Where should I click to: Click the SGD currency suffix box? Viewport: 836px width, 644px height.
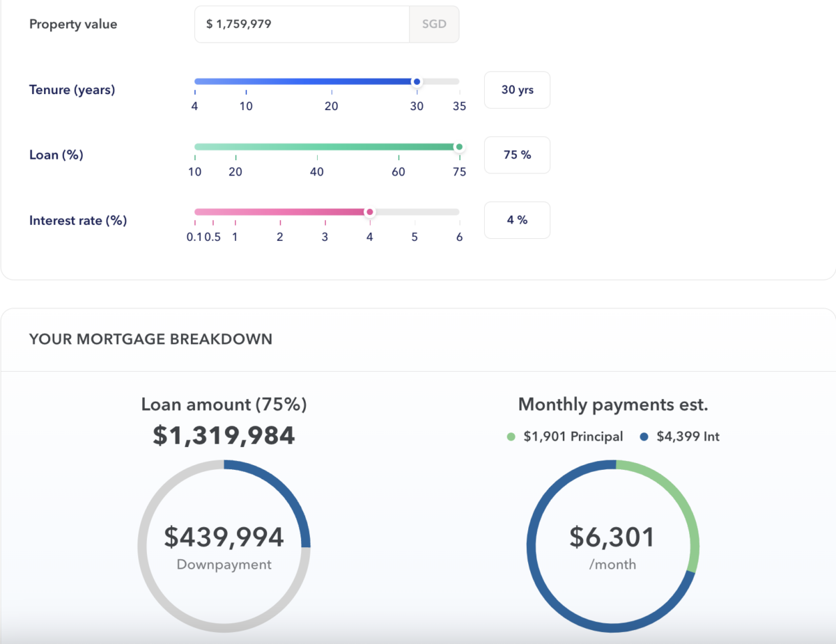point(434,24)
